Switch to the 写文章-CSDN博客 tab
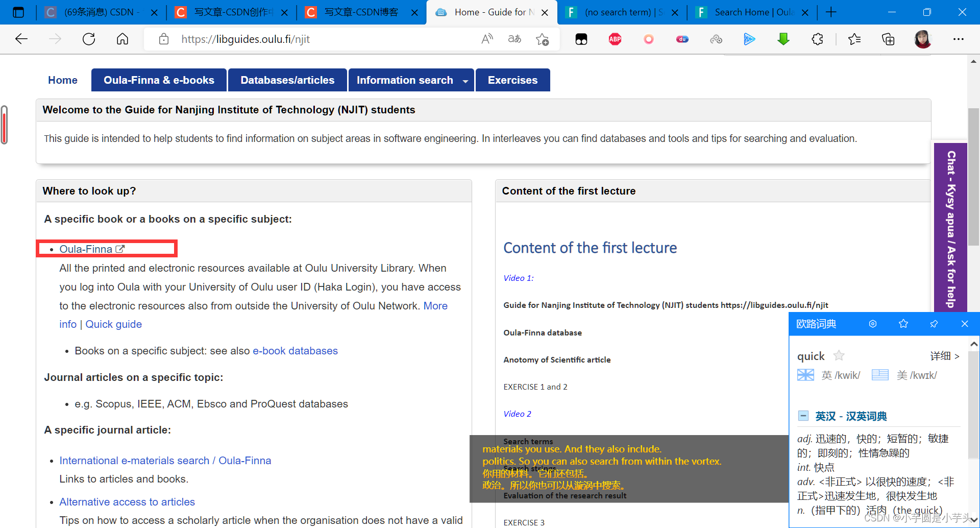The width and height of the screenshot is (980, 528). click(361, 12)
